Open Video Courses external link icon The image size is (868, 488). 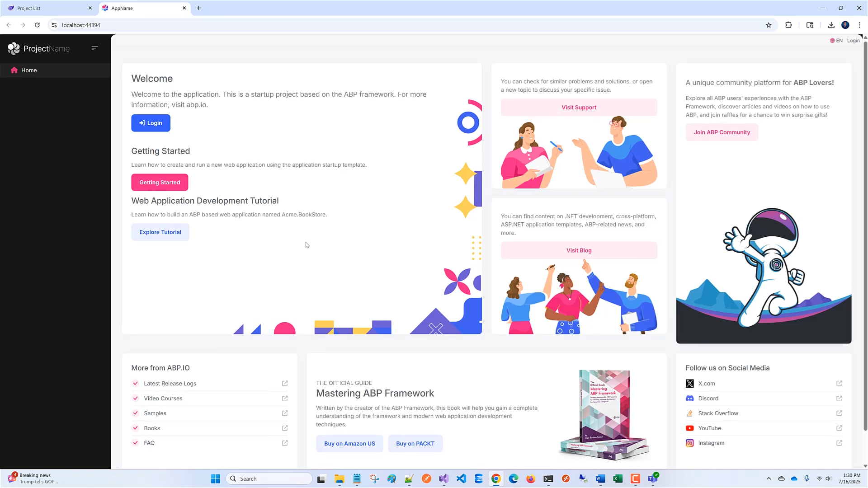(285, 398)
